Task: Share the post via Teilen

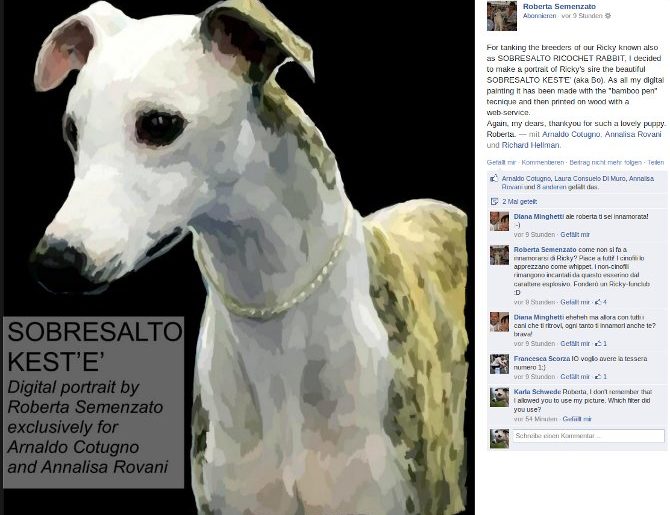Action: point(656,162)
